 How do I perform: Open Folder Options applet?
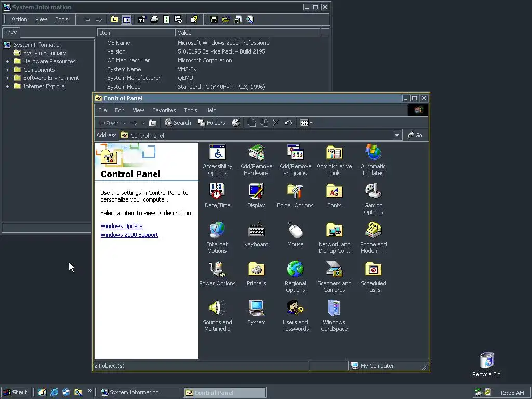pyautogui.click(x=295, y=195)
